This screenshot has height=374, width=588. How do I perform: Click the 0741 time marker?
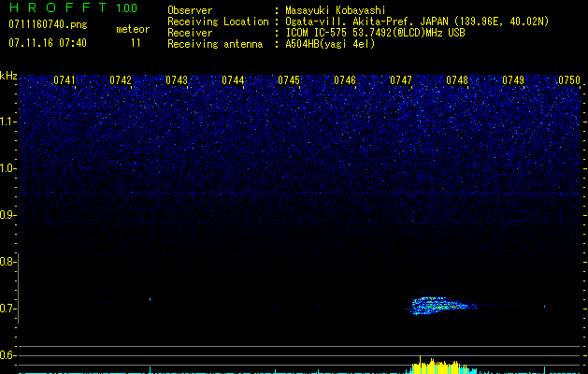pyautogui.click(x=65, y=80)
